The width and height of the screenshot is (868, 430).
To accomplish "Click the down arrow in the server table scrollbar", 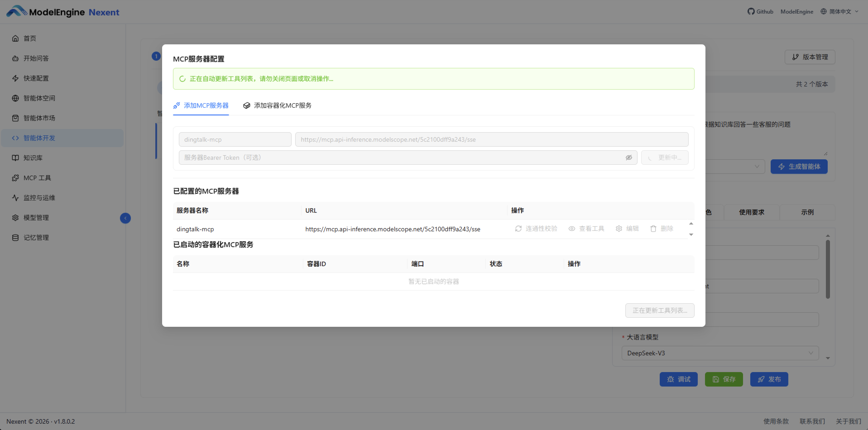I will coord(691,235).
